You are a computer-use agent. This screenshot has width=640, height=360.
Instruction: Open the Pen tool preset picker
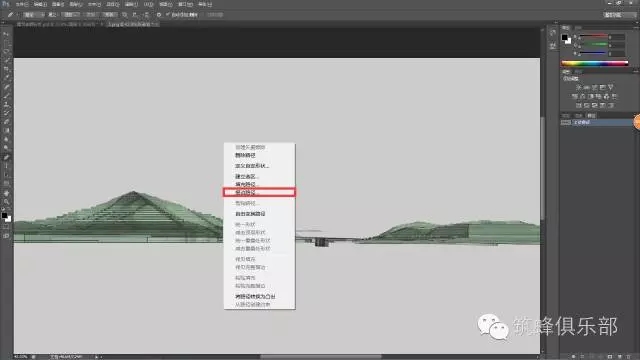coord(12,15)
